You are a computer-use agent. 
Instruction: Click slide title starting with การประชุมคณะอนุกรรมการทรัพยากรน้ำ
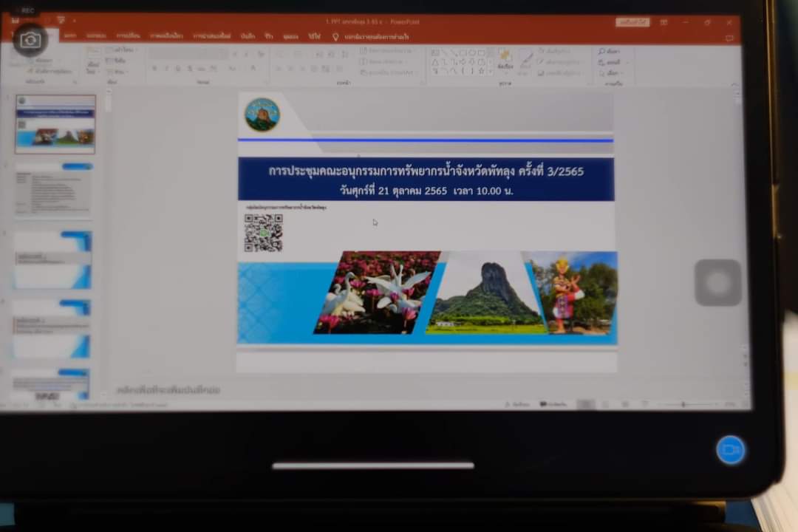426,171
